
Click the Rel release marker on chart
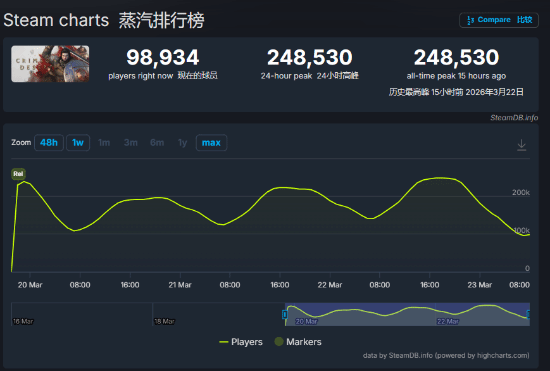click(x=18, y=174)
